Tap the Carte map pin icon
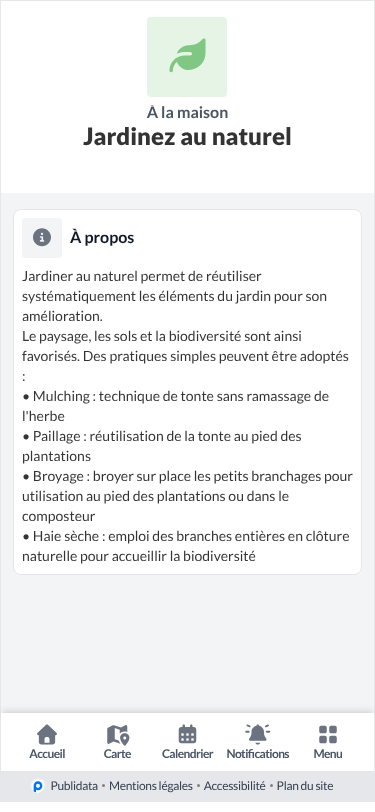The width and height of the screenshot is (375, 812). tap(118, 734)
